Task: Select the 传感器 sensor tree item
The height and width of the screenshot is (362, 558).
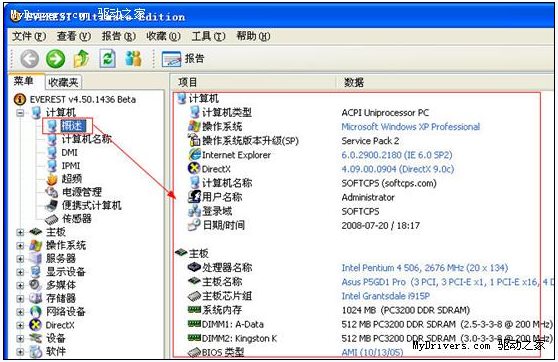Action: click(x=77, y=219)
